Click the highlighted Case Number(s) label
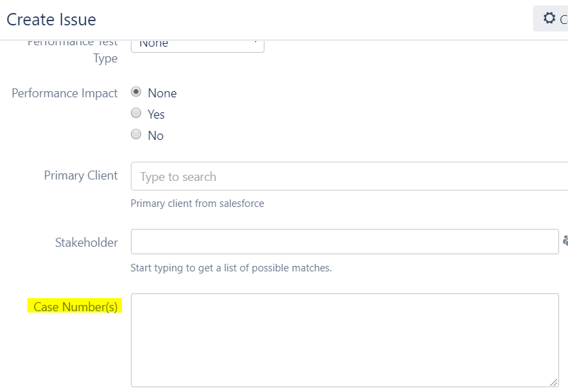This screenshot has width=568, height=392. (75, 306)
